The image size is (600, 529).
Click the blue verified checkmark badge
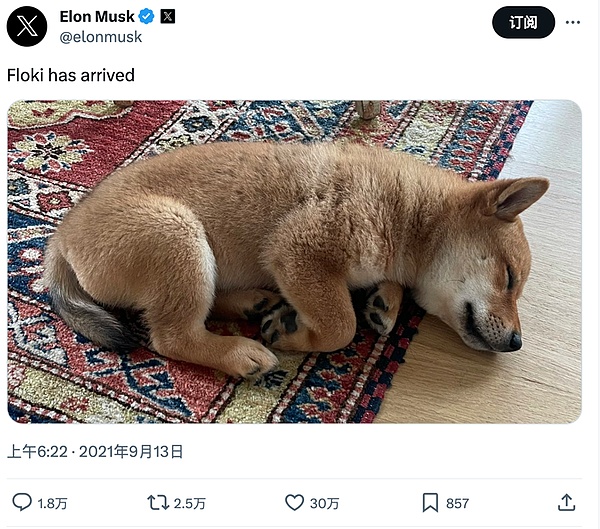click(x=146, y=16)
